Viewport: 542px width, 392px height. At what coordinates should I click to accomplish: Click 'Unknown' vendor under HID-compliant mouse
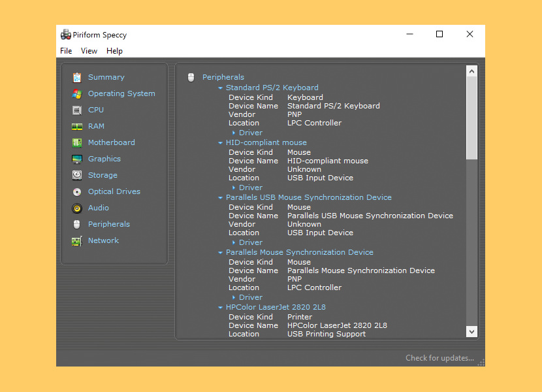(304, 169)
